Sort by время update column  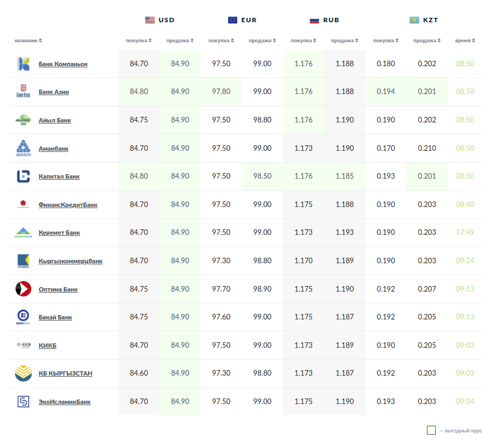(465, 41)
